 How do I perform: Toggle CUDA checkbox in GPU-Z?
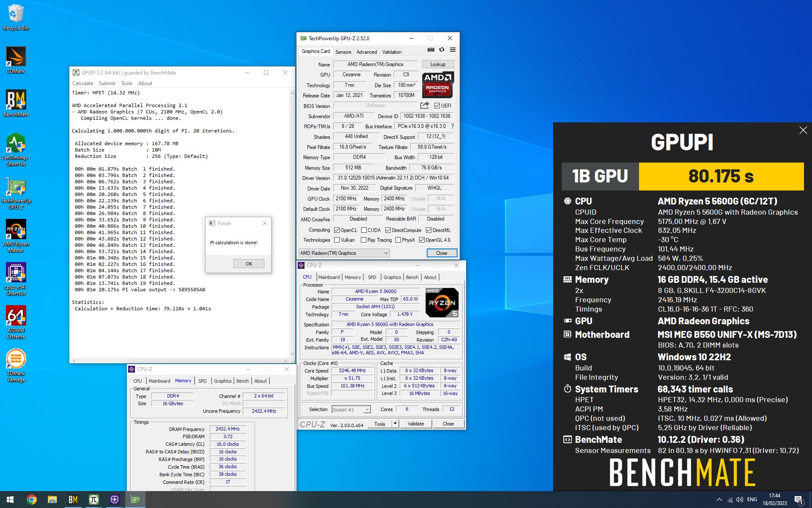364,230
